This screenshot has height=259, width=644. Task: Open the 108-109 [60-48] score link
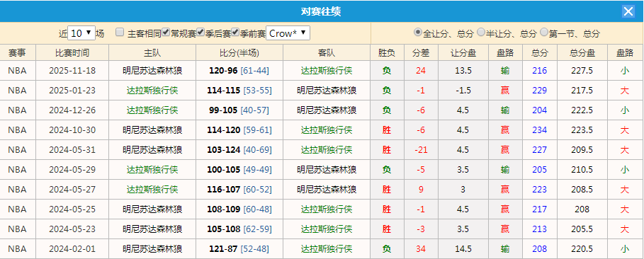pos(239,209)
